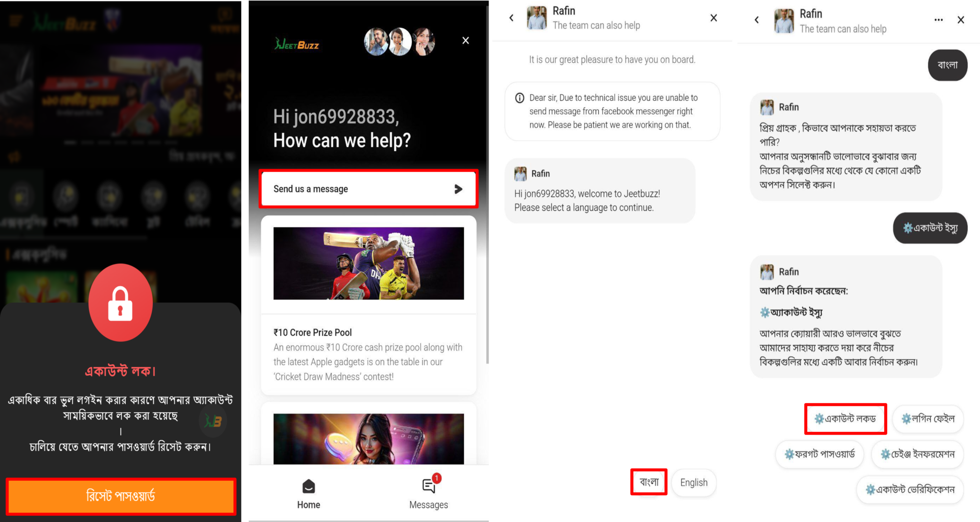Select the একাউন্ট ভেরিফিকেশন quick reply

(x=910, y=489)
